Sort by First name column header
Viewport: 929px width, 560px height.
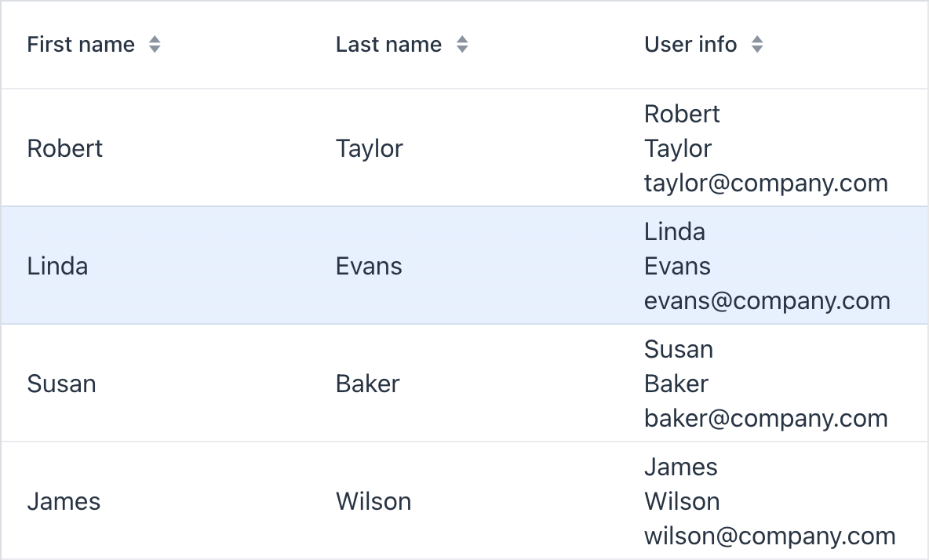pyautogui.click(x=81, y=45)
